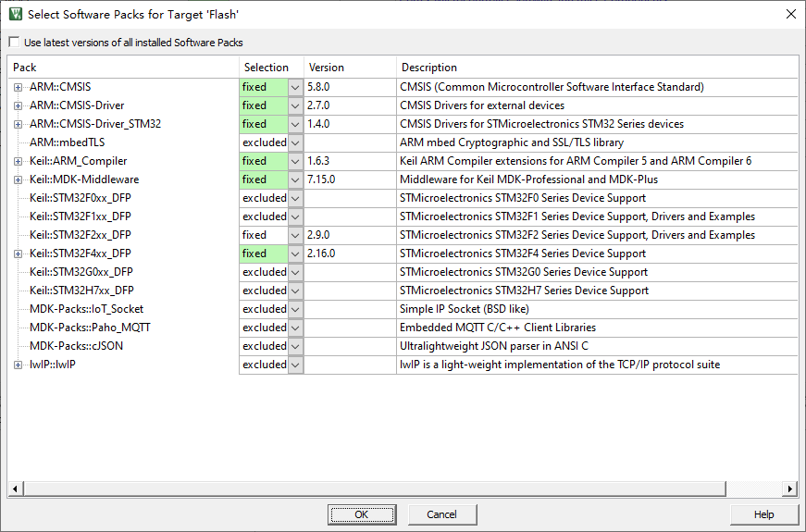This screenshot has width=806, height=532.
Task: Click the Cancel button
Action: [x=442, y=514]
